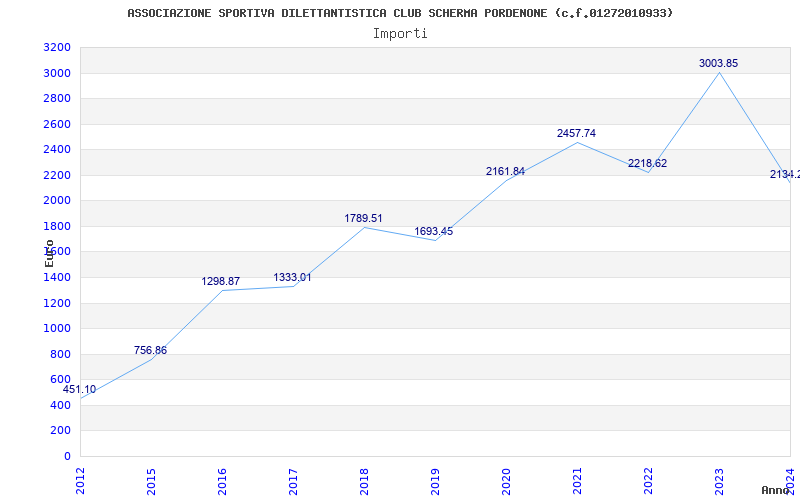Viewport: 800px width, 500px height.
Task: Click the 800 y-axis tick label
Action: point(61,355)
